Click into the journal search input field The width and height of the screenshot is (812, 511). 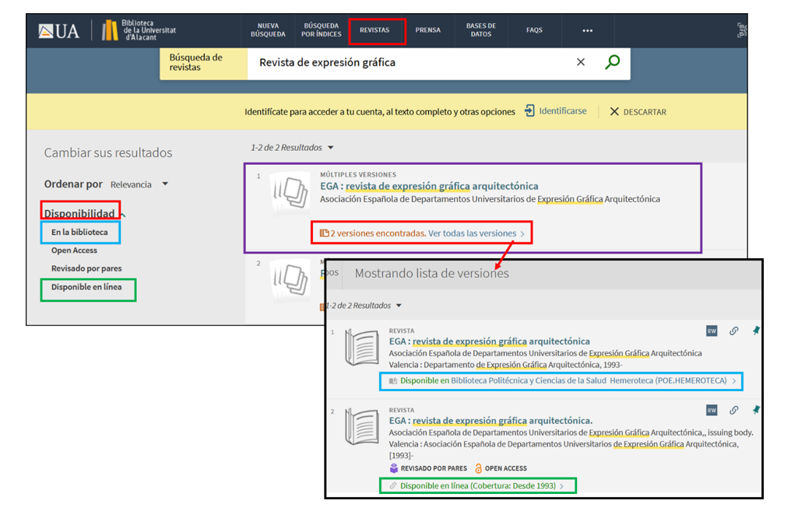tap(405, 62)
